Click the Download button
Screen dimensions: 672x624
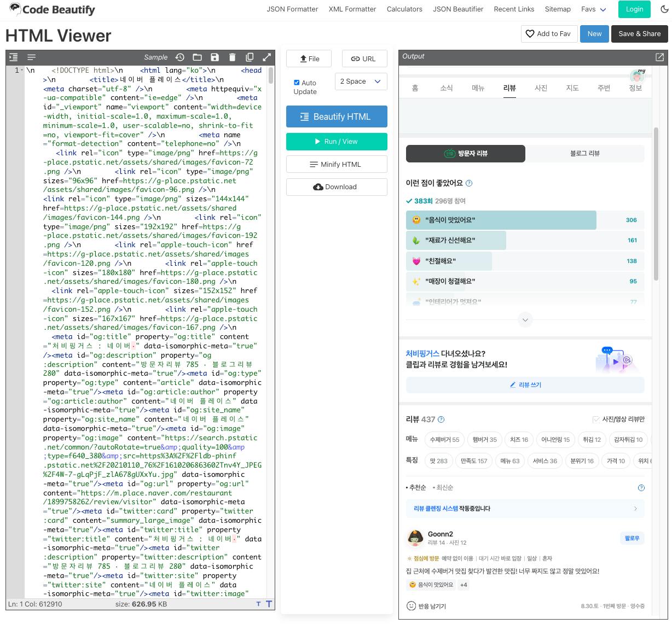(337, 187)
